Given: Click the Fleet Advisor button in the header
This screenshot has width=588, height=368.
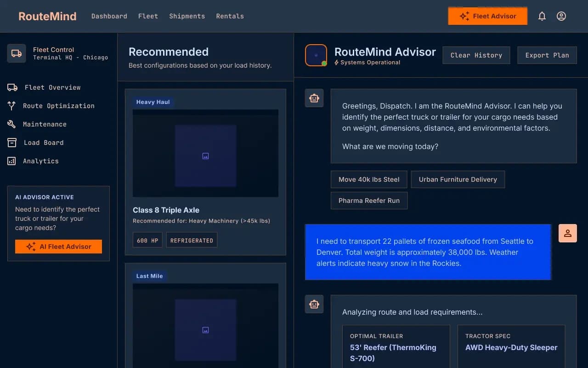Looking at the screenshot, I should [x=488, y=16].
